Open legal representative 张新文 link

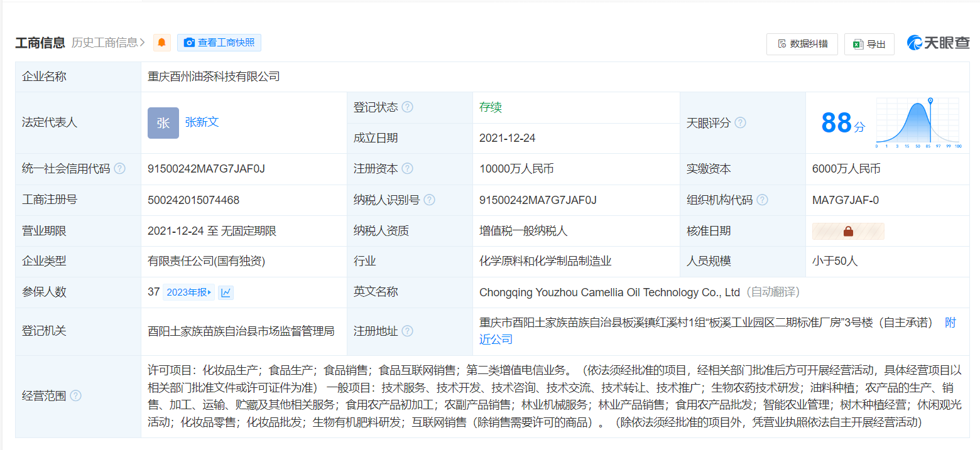click(x=202, y=122)
